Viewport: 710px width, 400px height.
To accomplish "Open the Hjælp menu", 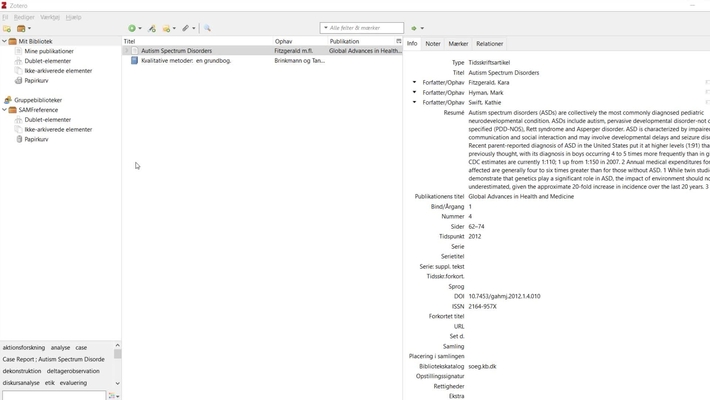I will tap(73, 17).
